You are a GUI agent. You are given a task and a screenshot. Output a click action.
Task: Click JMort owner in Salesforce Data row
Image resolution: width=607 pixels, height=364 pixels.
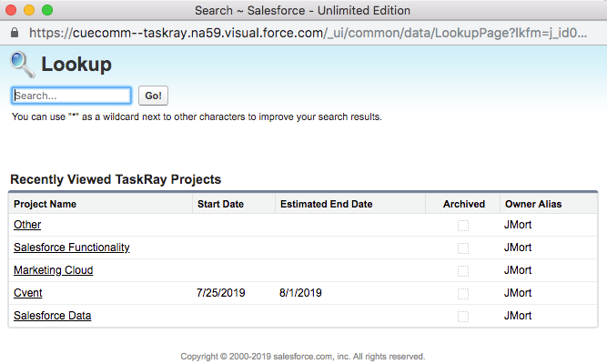(x=518, y=316)
